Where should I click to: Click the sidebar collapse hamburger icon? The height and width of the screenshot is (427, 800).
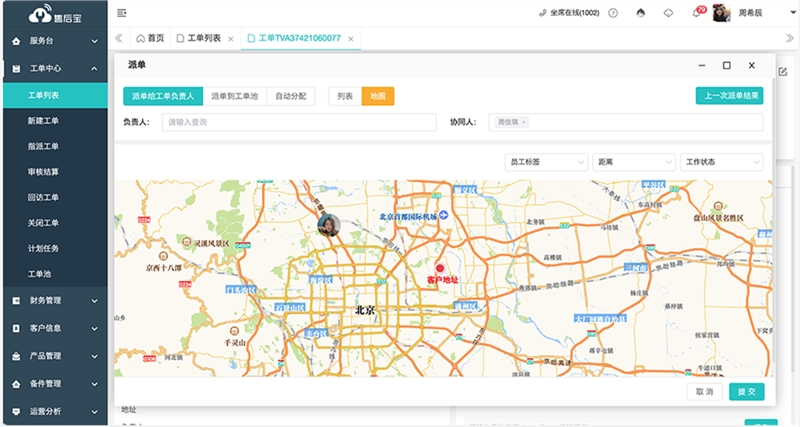point(122,13)
